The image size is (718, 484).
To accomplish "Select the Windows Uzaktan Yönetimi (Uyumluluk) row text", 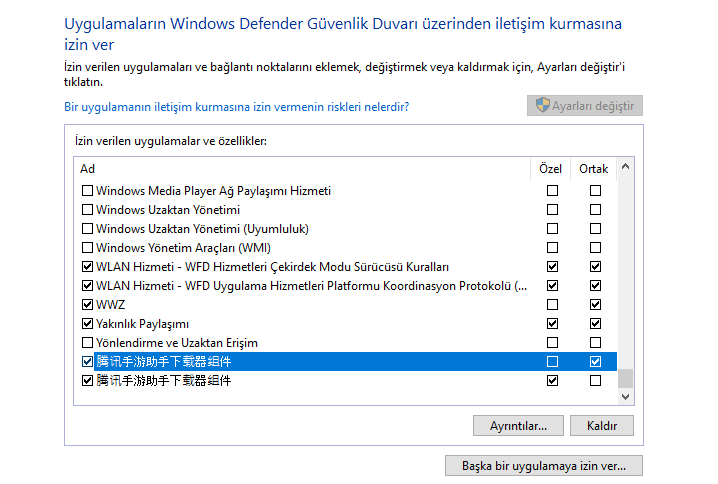I will (x=202, y=228).
